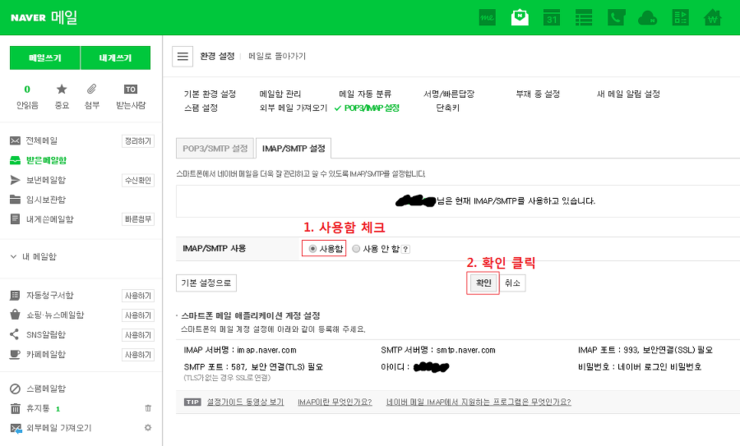Open the Naver Me icon in header
The image size is (740, 446).
(487, 18)
